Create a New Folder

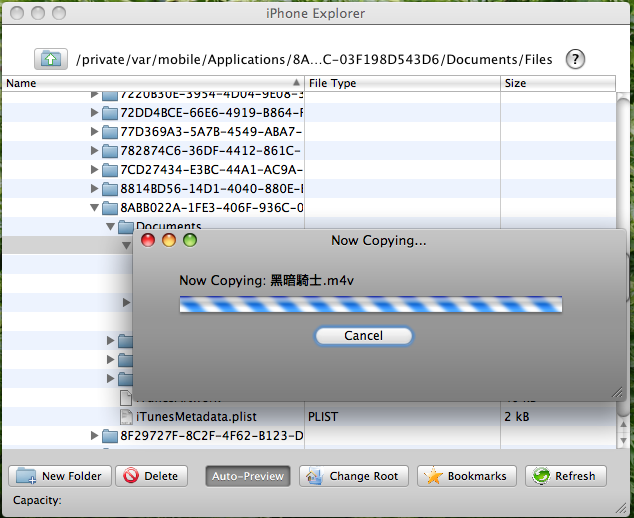(x=59, y=476)
